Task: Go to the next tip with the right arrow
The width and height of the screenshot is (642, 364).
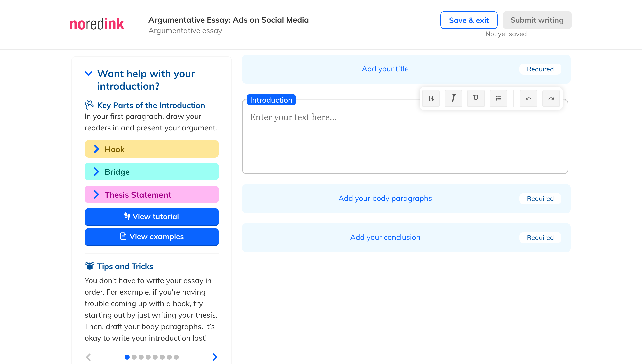Action: coord(215,357)
